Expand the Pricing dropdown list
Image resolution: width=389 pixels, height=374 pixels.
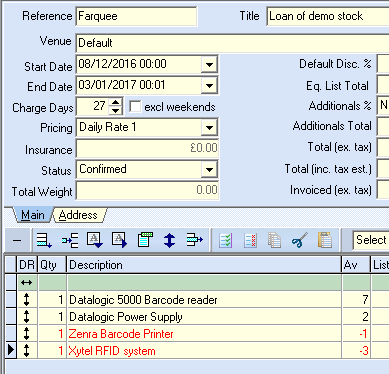(209, 127)
